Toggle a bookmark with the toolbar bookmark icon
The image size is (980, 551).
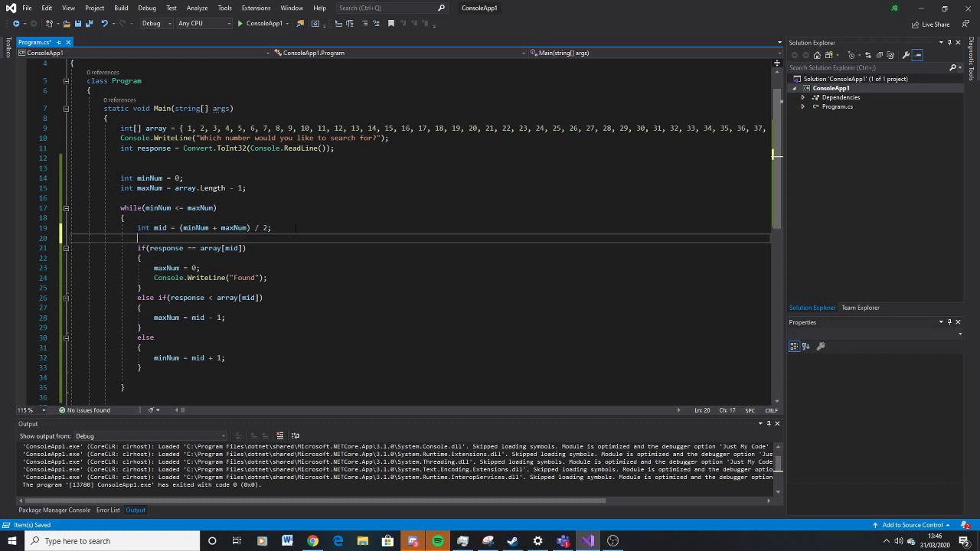pos(390,24)
